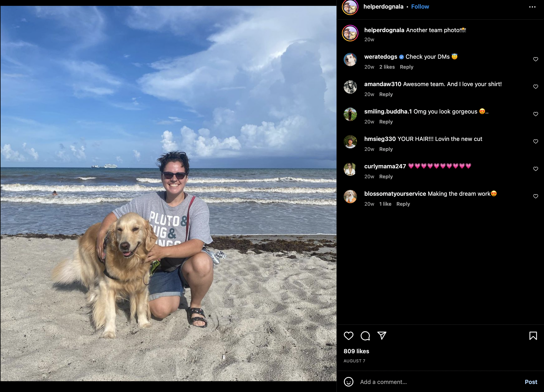Like blossomatyourservice's comment heart
Viewport: 544px width, 392px height.
point(535,196)
